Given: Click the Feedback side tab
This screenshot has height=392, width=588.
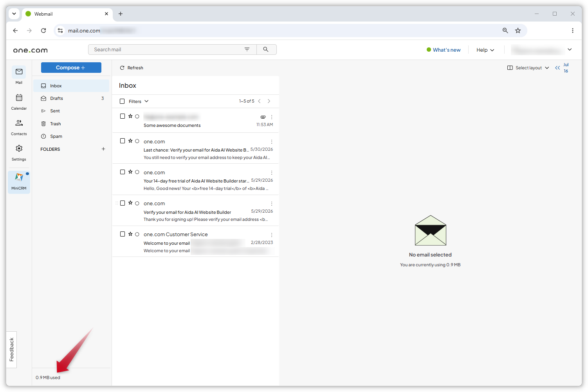Looking at the screenshot, I should (12, 349).
